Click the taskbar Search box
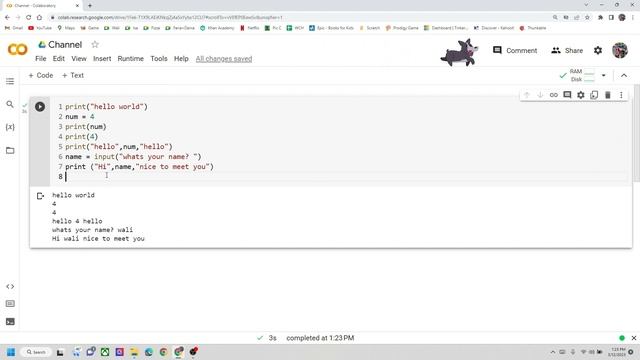The height and width of the screenshot is (360, 640). [36, 352]
